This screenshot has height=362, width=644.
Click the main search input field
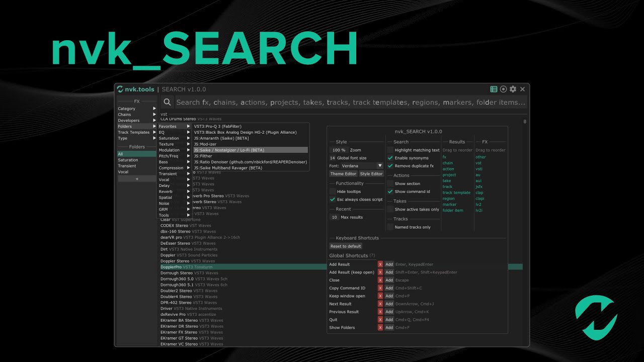351,102
